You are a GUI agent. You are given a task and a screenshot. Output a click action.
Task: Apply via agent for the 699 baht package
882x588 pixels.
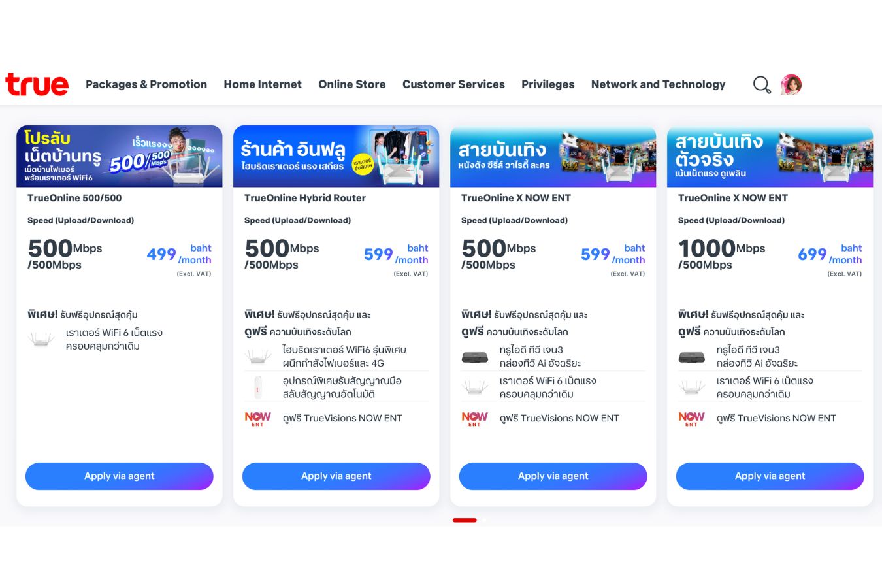point(770,476)
